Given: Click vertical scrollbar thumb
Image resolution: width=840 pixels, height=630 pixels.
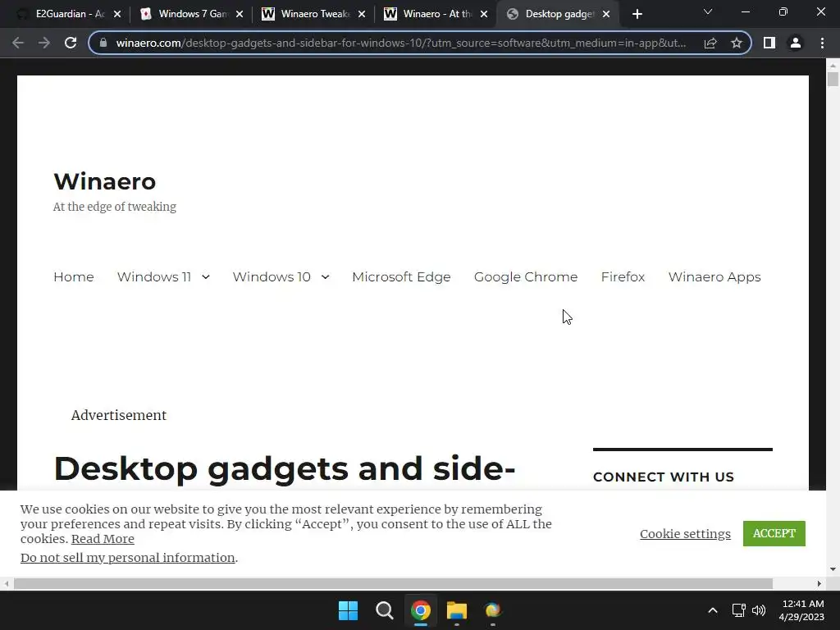Looking at the screenshot, I should click(833, 79).
